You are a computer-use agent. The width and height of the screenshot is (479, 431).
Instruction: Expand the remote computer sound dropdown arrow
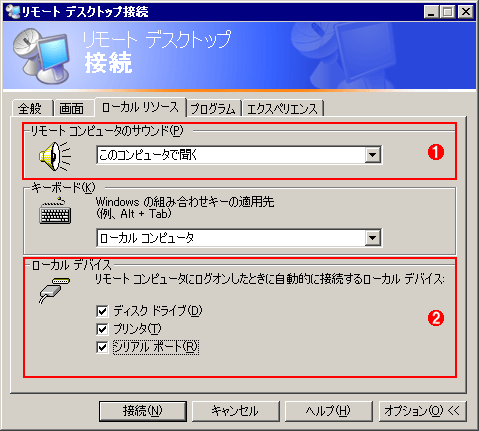point(372,155)
